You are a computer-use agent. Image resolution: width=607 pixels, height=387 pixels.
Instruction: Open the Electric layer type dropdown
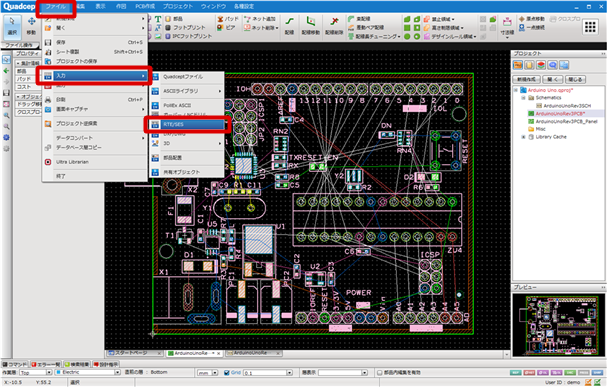[x=87, y=372]
